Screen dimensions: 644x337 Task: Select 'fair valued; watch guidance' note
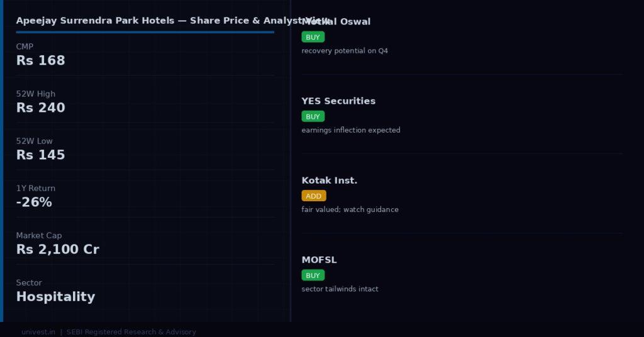point(350,209)
